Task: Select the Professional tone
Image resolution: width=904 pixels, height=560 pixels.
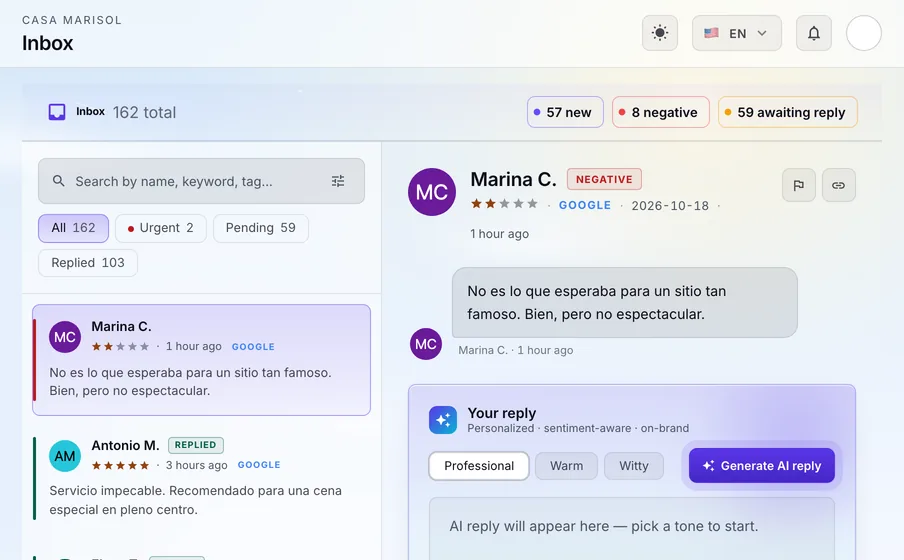Action: [479, 466]
